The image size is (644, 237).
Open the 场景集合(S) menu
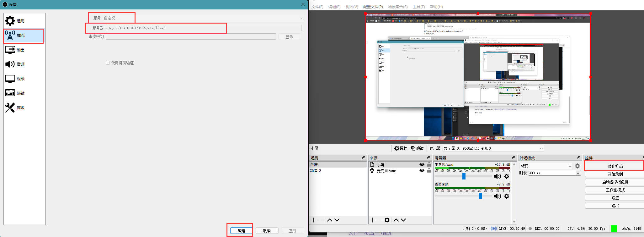(398, 7)
